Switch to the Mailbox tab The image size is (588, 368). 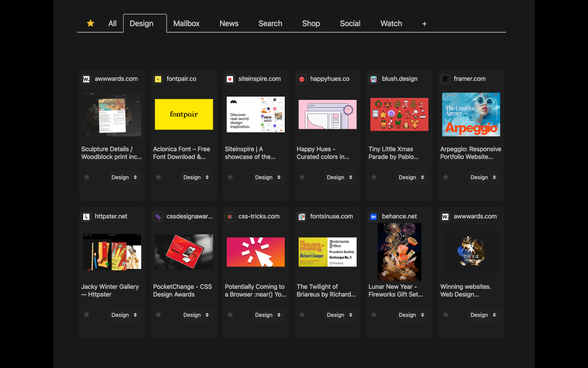tap(186, 23)
